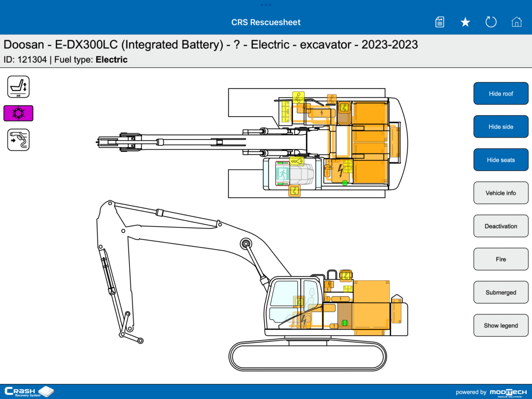Show the Deactivation instructions

tap(501, 226)
